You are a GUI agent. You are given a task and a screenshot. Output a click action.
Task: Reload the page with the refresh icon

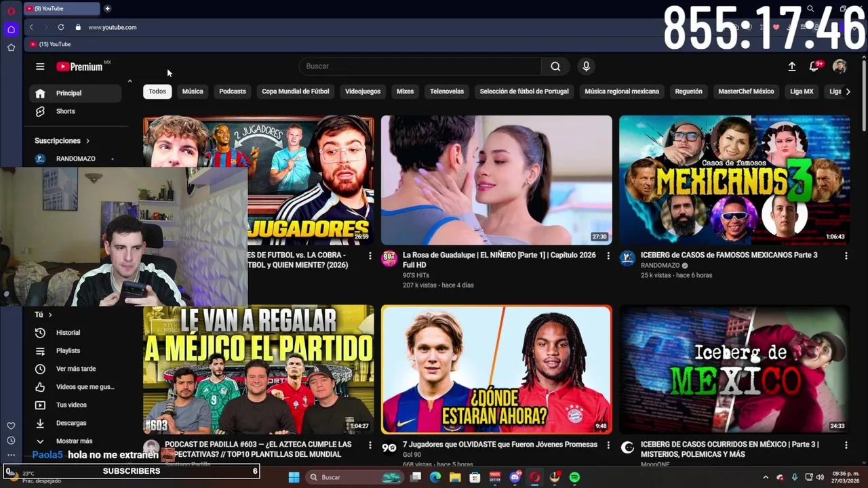point(61,27)
